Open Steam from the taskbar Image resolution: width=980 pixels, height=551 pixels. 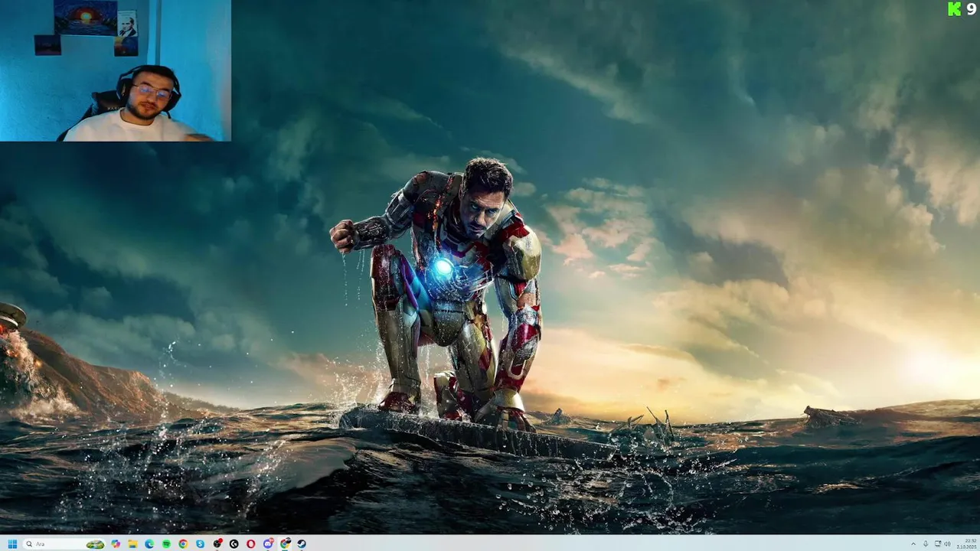302,544
